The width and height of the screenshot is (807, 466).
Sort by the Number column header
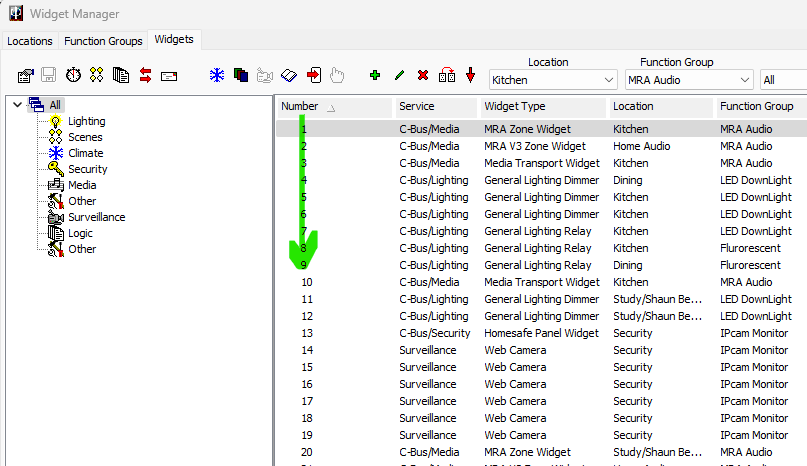pyautogui.click(x=335, y=106)
